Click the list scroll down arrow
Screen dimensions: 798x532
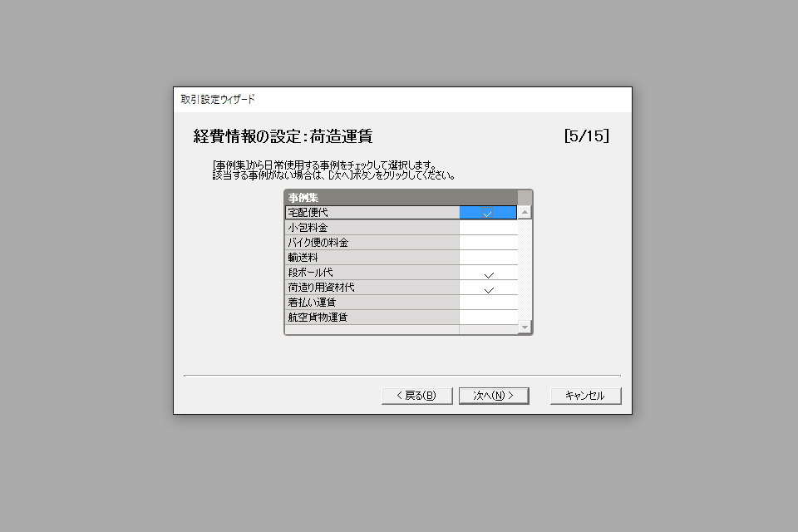(525, 328)
